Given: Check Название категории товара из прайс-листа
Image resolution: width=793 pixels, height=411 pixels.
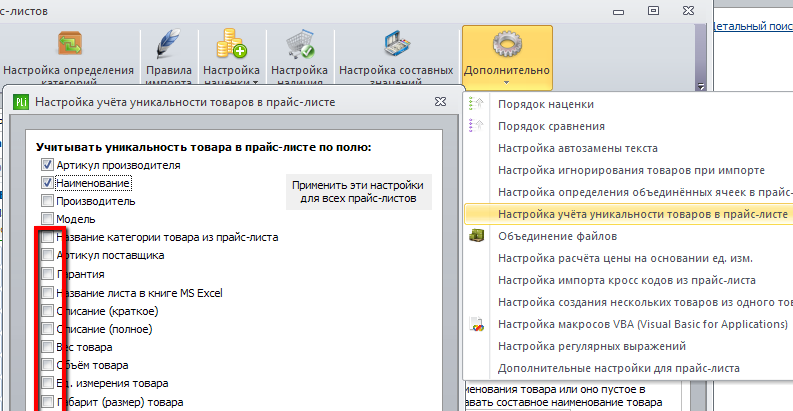Looking at the screenshot, I should pos(47,237).
